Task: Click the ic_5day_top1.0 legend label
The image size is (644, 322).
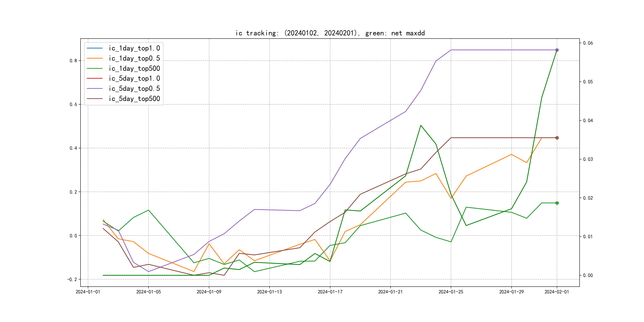Action: 134,79
